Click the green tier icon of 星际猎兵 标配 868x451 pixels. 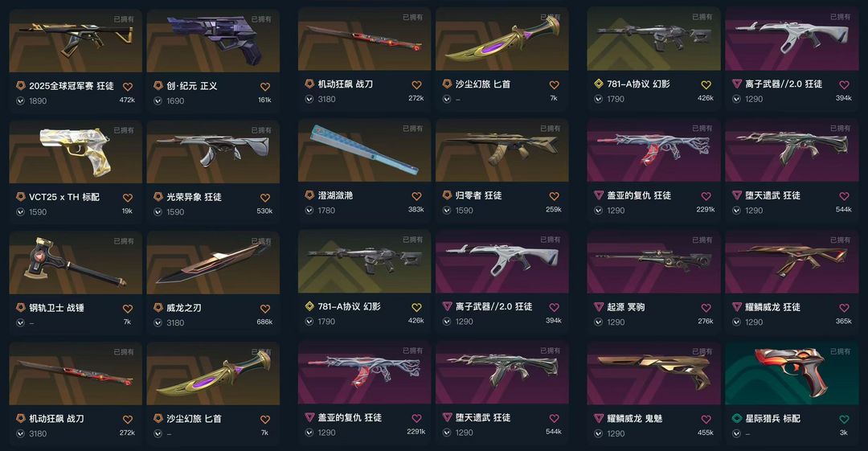(x=736, y=418)
